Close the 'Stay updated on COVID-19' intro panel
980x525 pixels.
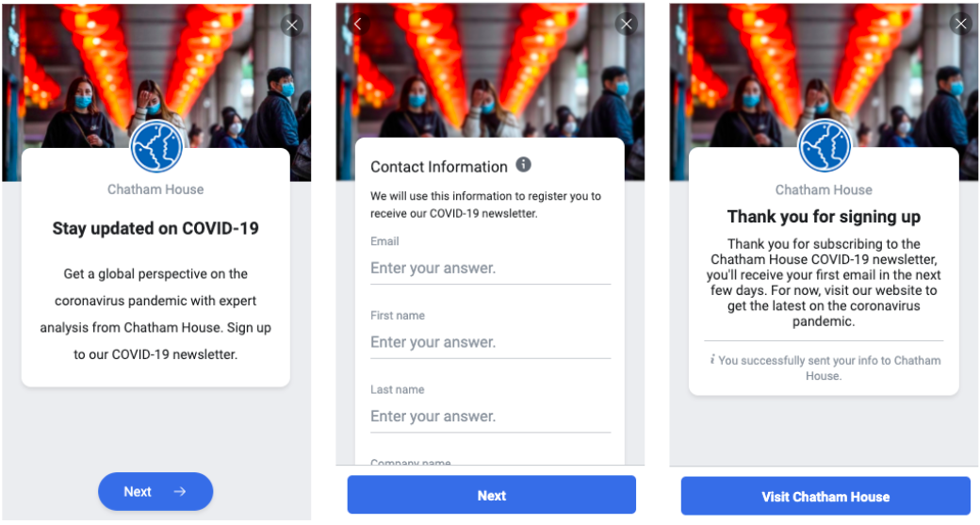(x=292, y=25)
